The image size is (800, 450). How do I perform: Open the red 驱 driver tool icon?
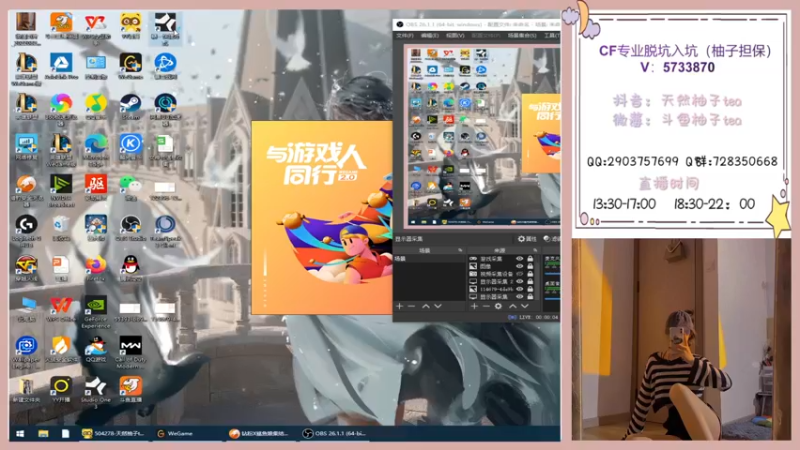(x=96, y=186)
